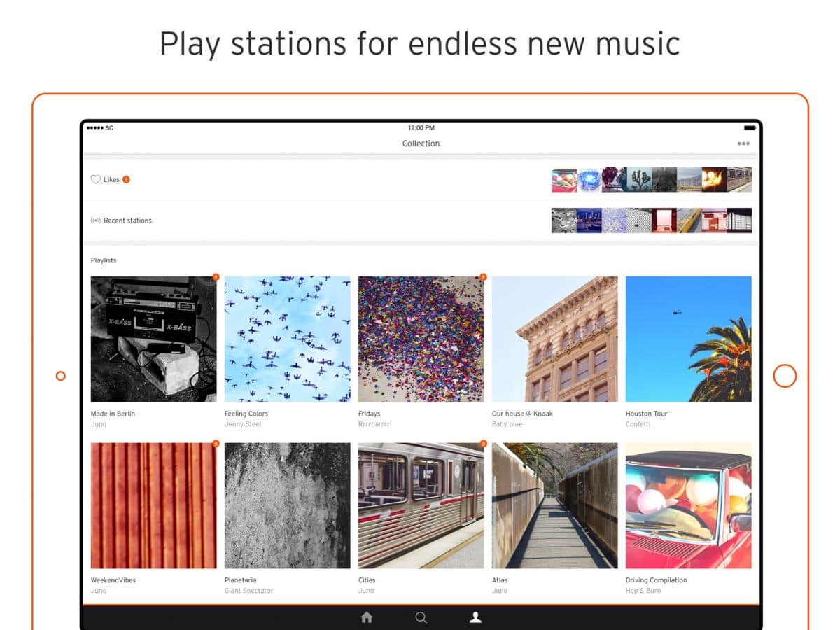
Task: Open Search via the magnifier icon
Action: 421,617
